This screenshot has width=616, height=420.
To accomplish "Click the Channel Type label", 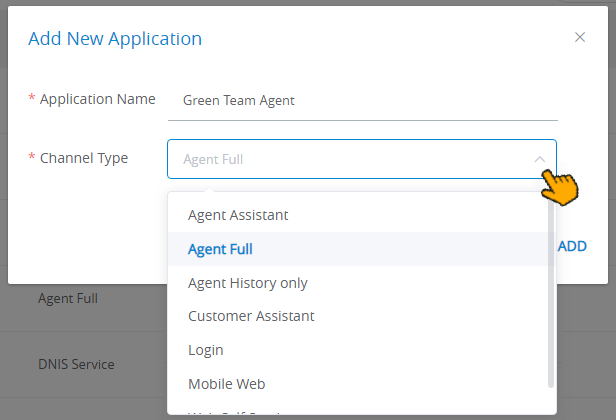I will pos(84,158).
